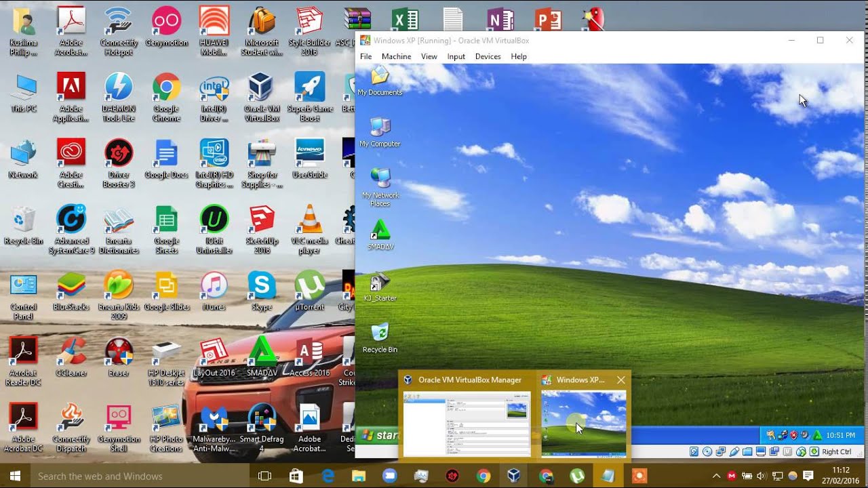Click the Windows 10 Start button

coord(15,476)
